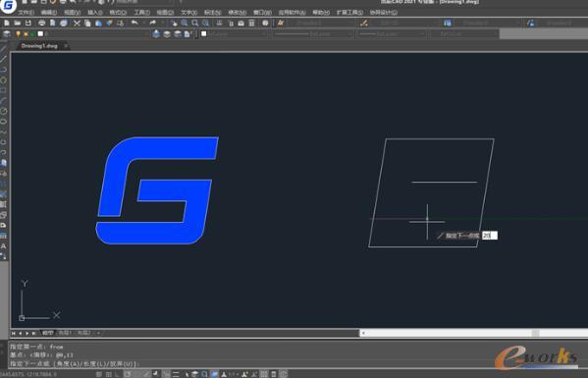Toggle the layer on/off lightbulb icon
This screenshot has height=380, width=588.
pyautogui.click(x=18, y=34)
